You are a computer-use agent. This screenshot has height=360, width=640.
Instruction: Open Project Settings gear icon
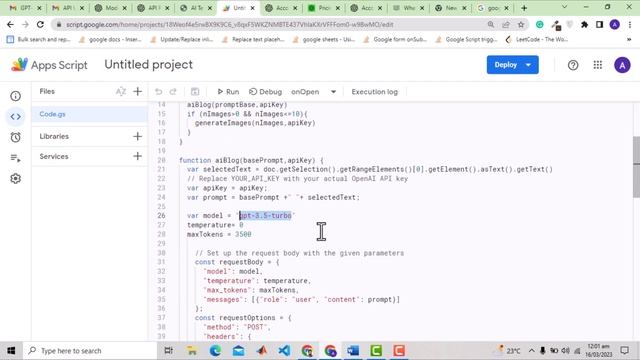16,178
